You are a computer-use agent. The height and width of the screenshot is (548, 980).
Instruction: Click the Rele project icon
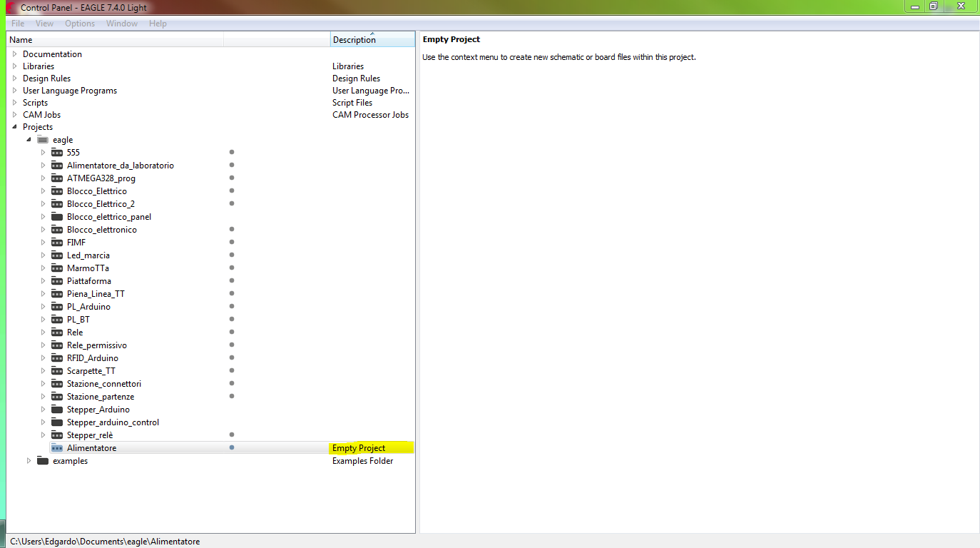[57, 333]
